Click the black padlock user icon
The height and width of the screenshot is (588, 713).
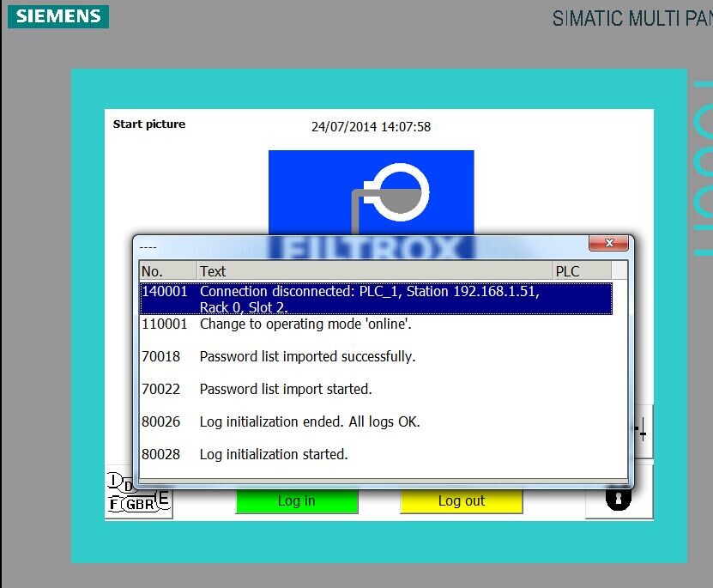[619, 499]
